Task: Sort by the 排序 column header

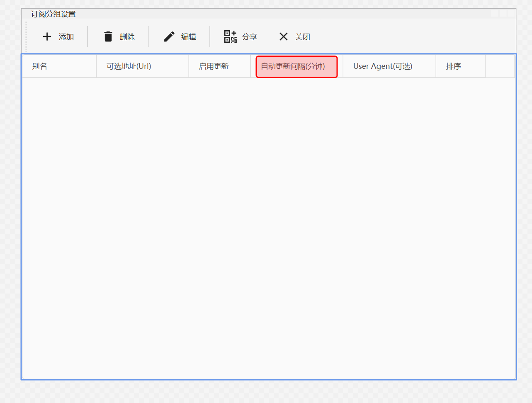Action: pyautogui.click(x=454, y=66)
